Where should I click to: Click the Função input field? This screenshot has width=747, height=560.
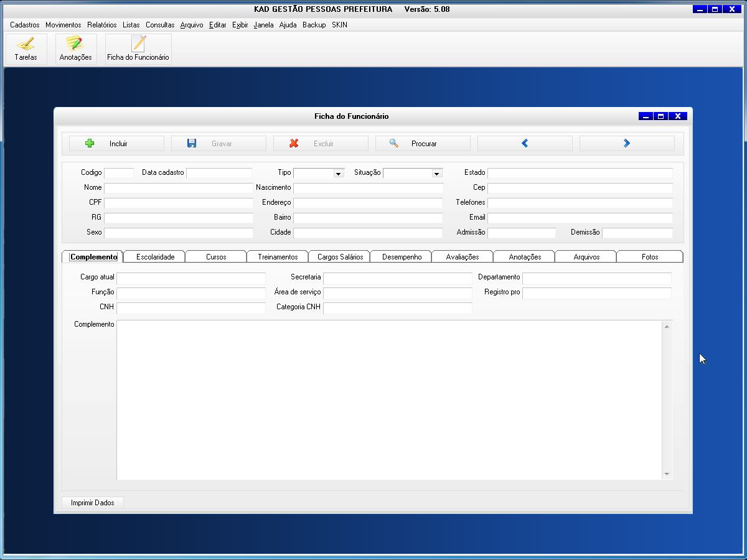[191, 293]
